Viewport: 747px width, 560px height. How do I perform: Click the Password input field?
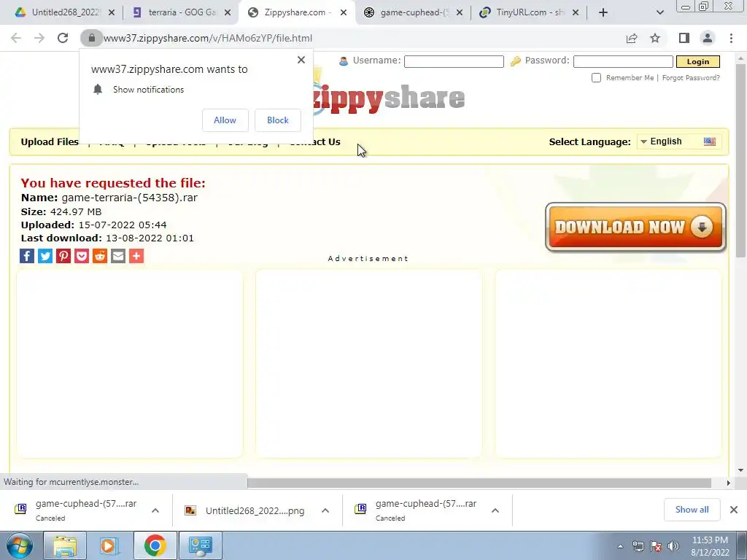click(x=623, y=61)
